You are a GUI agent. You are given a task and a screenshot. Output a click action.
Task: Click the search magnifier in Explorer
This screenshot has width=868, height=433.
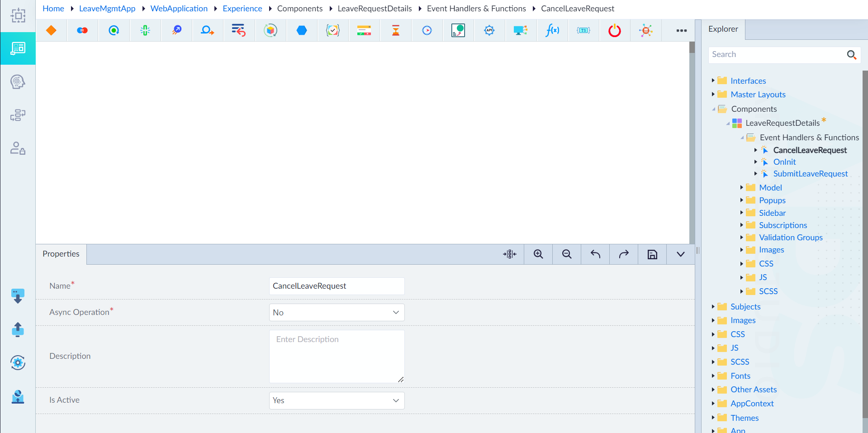pyautogui.click(x=852, y=55)
